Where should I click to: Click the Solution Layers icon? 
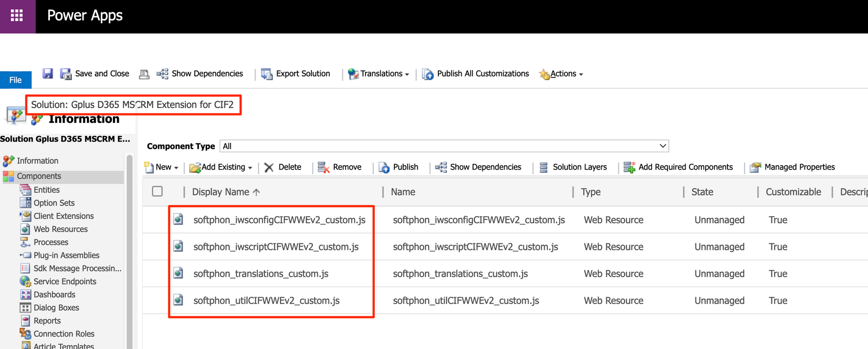544,167
